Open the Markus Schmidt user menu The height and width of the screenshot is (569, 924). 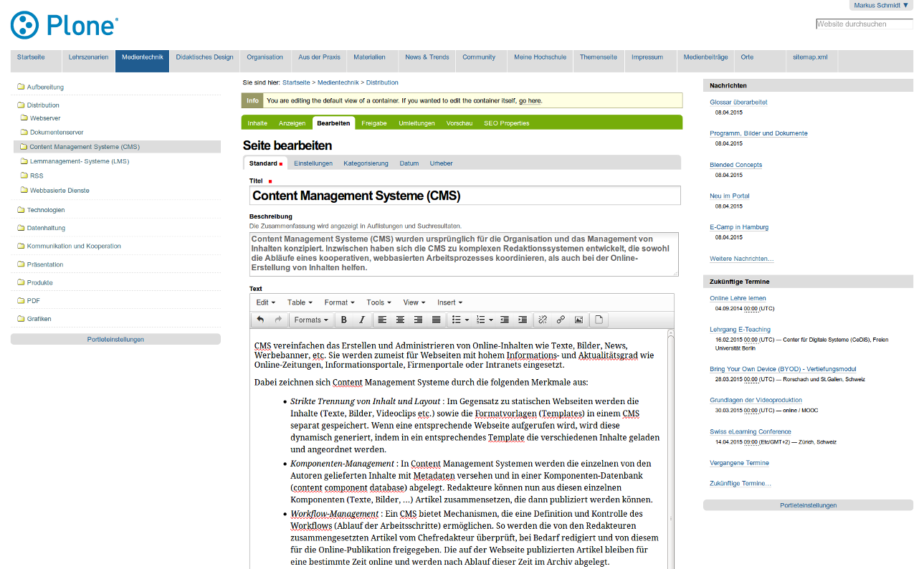pos(881,6)
